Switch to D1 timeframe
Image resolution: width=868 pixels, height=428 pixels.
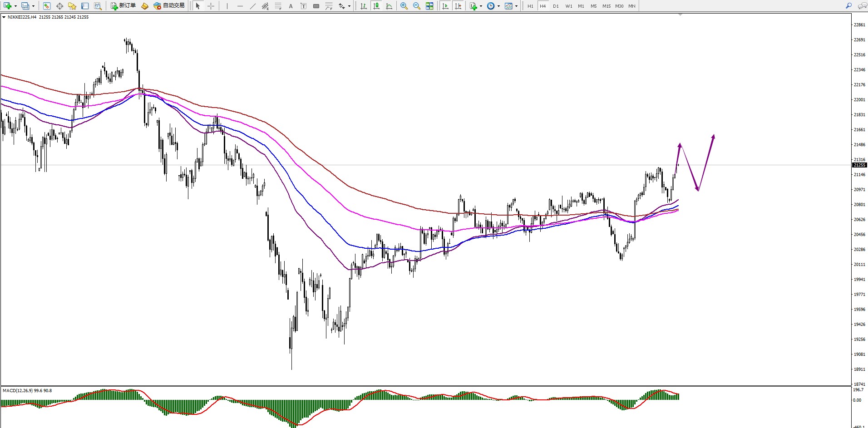tap(556, 6)
